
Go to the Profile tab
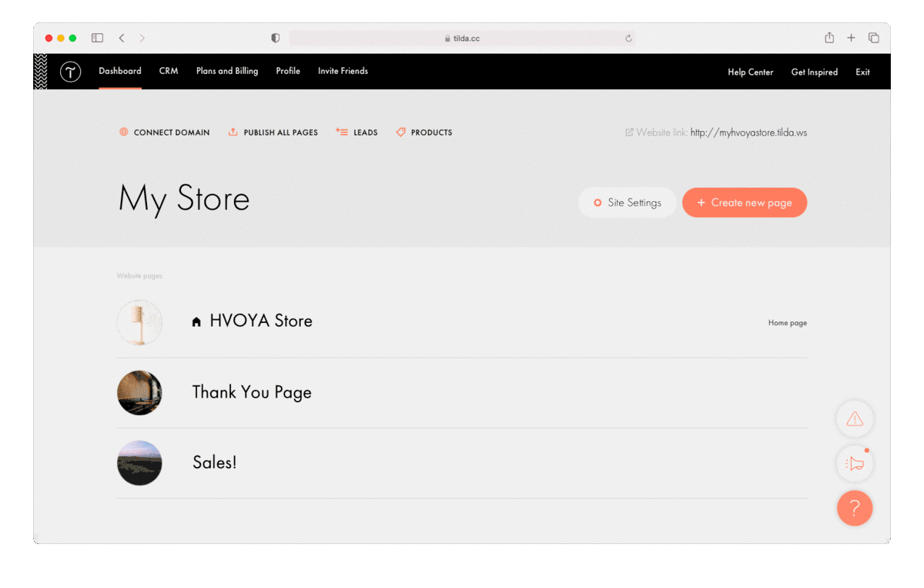(x=288, y=71)
